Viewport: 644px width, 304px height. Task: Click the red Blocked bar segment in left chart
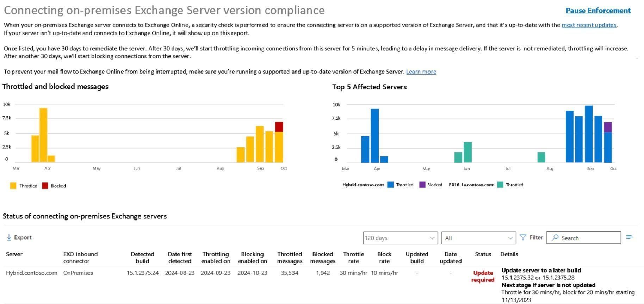tap(279, 127)
